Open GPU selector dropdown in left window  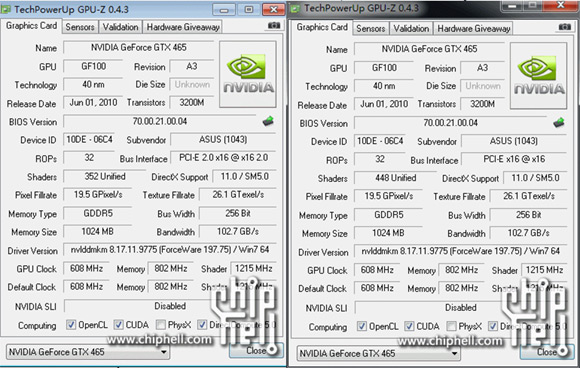click(x=88, y=352)
